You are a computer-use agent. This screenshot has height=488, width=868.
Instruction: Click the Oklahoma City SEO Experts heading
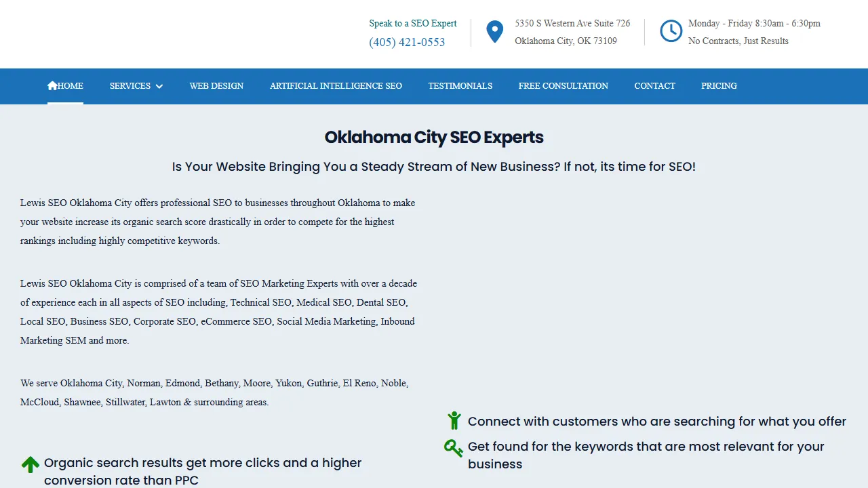[x=433, y=137]
